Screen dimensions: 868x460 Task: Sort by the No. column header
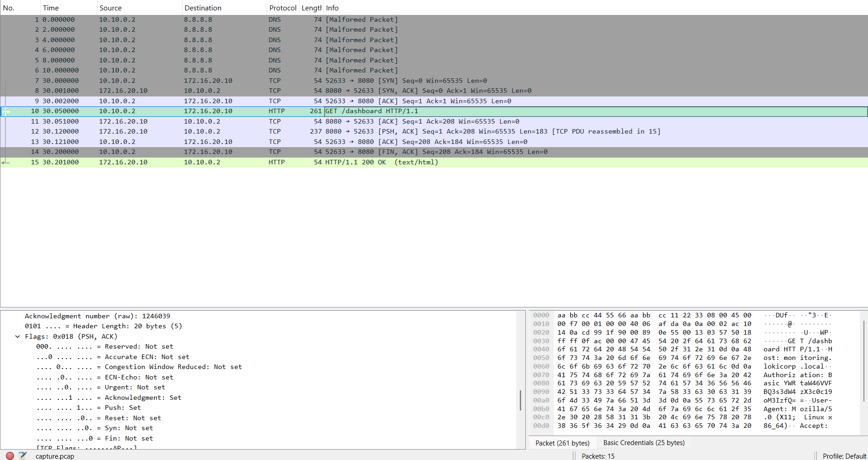pyautogui.click(x=20, y=8)
